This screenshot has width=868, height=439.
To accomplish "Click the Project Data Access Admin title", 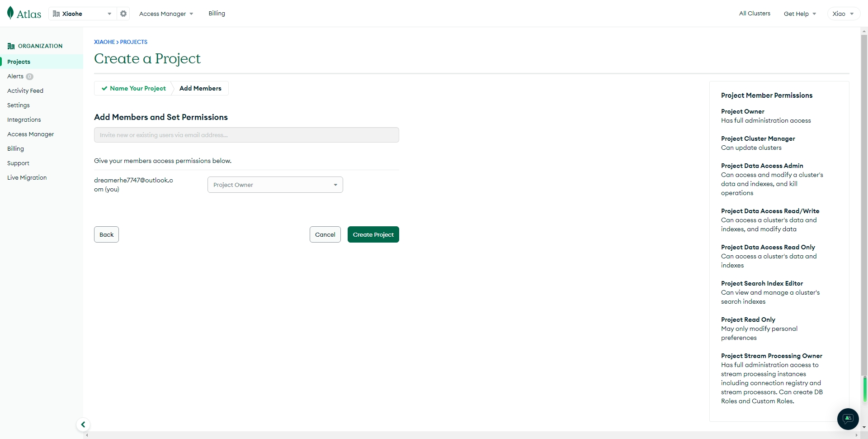I will tap(762, 166).
